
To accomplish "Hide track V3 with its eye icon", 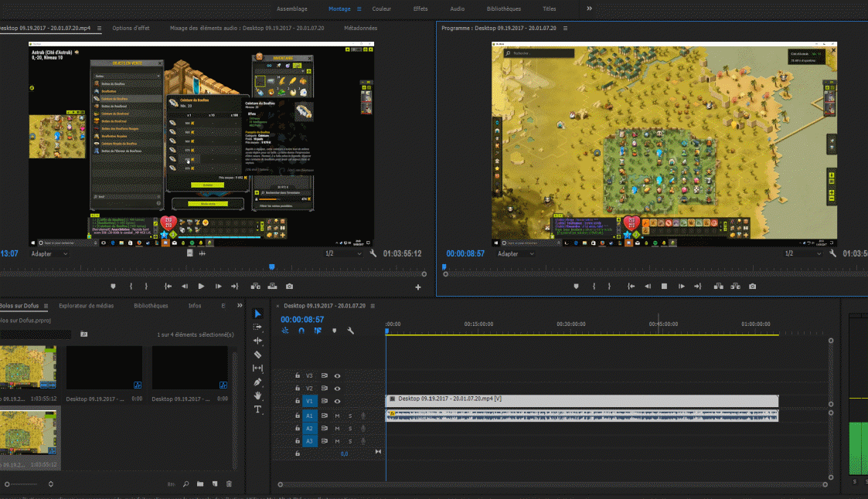I will pyautogui.click(x=337, y=375).
